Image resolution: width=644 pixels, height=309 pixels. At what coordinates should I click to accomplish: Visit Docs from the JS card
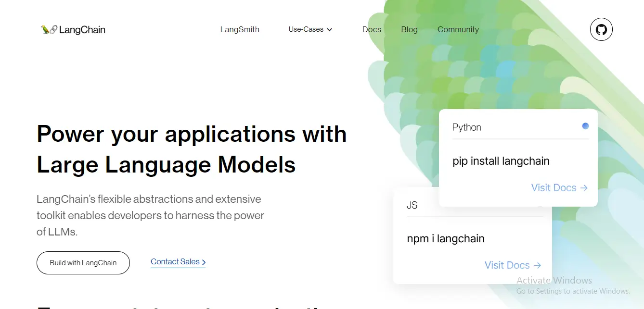pos(513,265)
